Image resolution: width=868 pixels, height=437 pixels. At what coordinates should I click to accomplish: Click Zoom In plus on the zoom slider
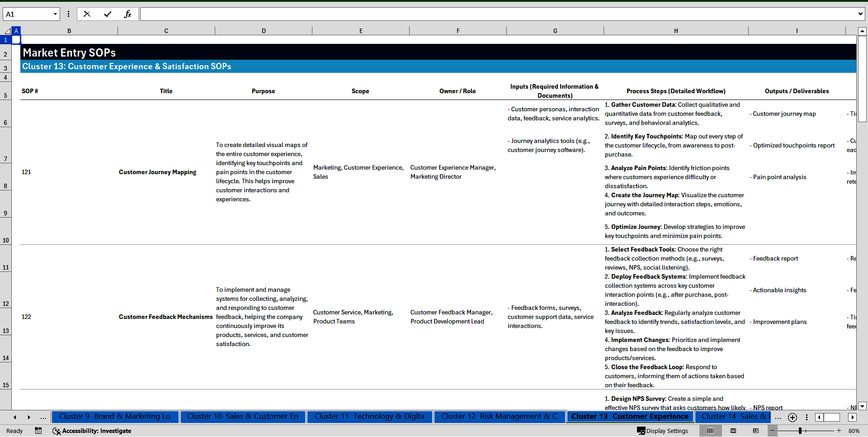click(839, 431)
